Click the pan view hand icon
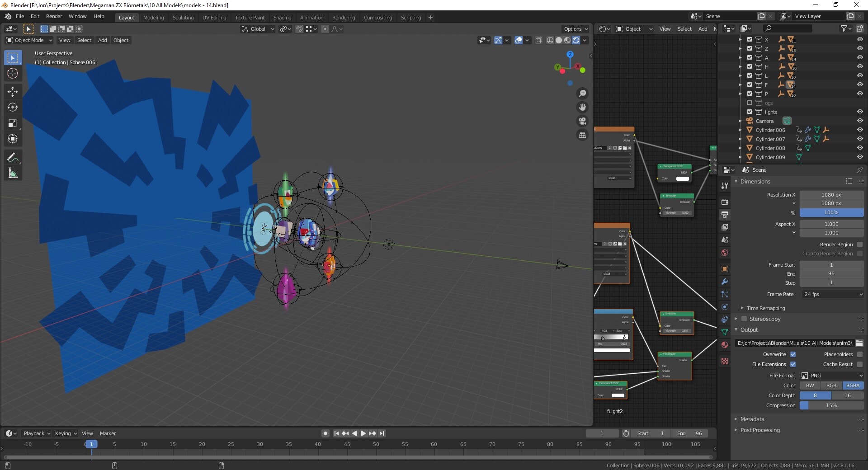This screenshot has height=470, width=868. 582,107
